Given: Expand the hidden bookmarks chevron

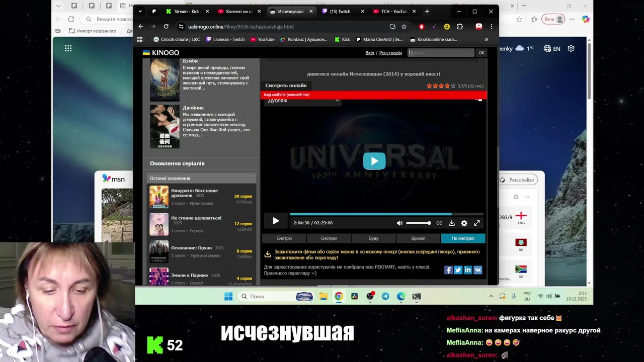Looking at the screenshot, I should (487, 39).
